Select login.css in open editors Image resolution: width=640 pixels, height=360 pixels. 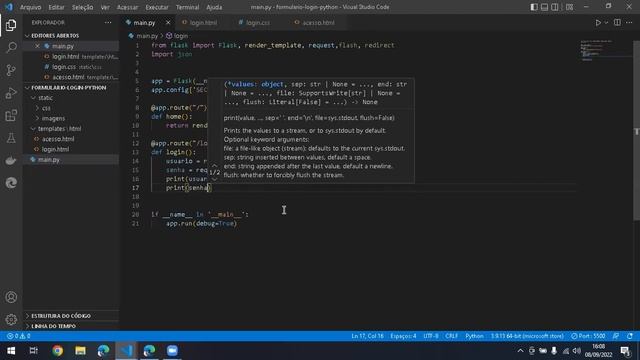71,67
